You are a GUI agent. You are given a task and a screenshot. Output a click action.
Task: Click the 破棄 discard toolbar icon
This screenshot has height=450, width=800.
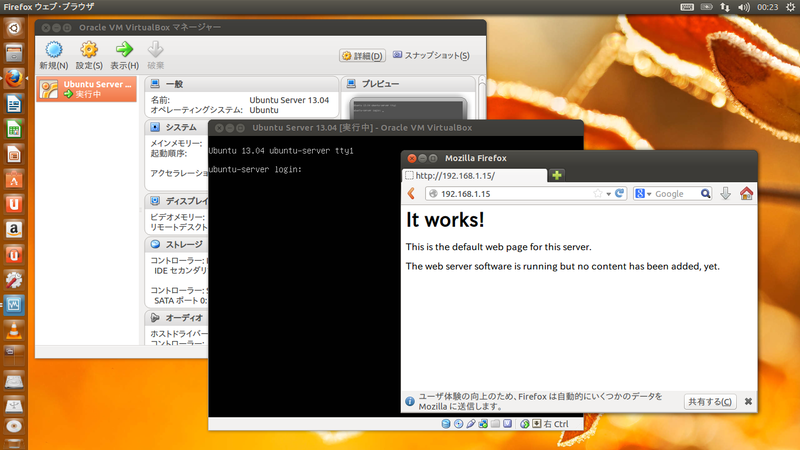pos(156,49)
